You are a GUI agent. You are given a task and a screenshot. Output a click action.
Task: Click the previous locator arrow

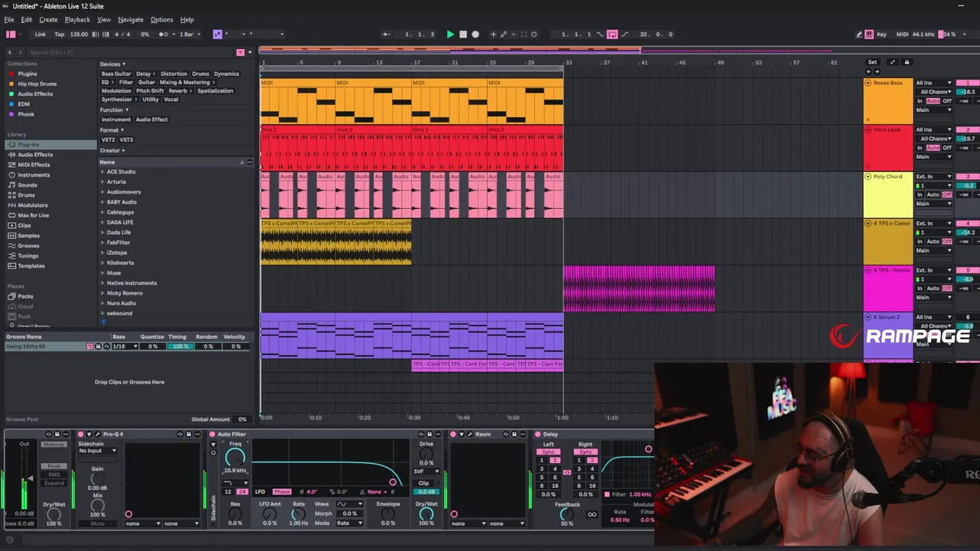(868, 71)
